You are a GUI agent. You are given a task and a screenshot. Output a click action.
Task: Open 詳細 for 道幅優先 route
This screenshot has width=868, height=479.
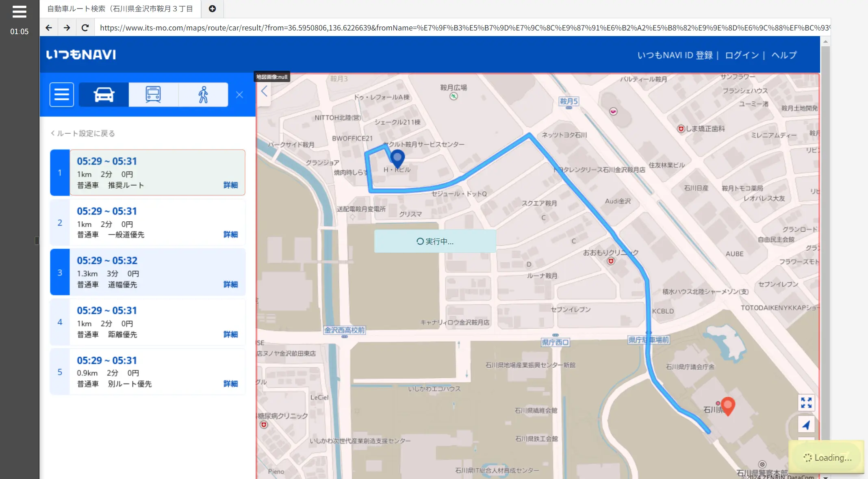click(x=230, y=285)
